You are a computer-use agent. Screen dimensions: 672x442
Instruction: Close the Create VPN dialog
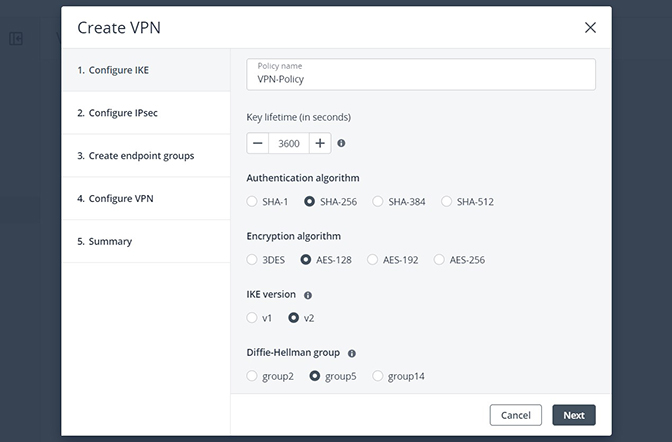click(590, 27)
